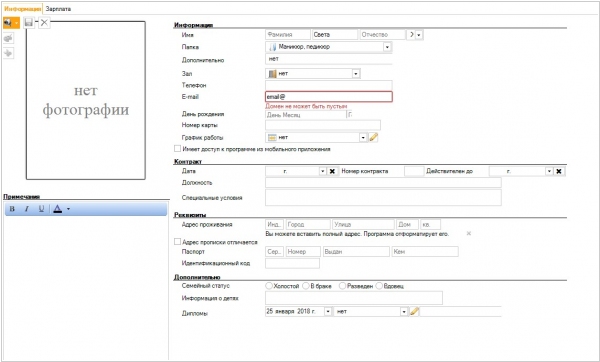Click the folder icon in Папка field
The width and height of the screenshot is (600, 362).
coord(273,47)
